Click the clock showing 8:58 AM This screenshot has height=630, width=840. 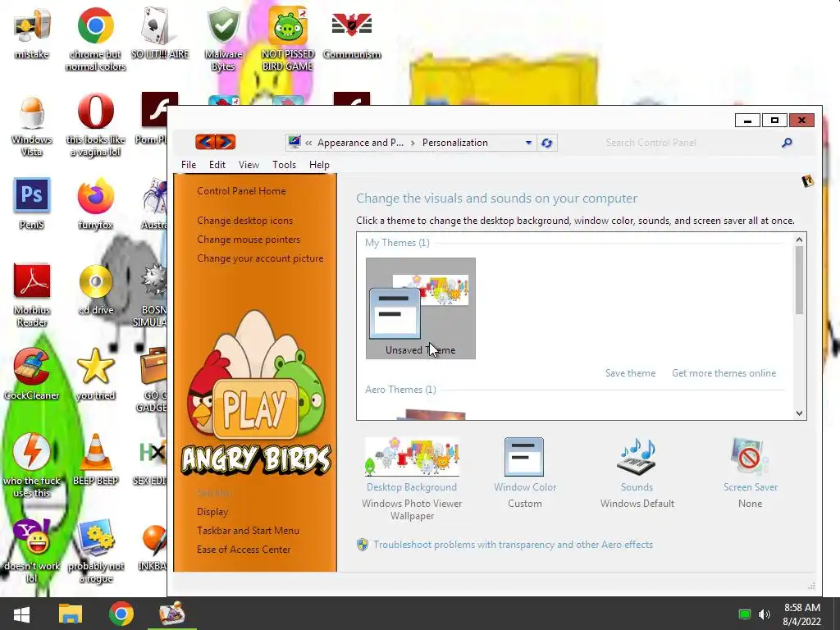tap(802, 608)
